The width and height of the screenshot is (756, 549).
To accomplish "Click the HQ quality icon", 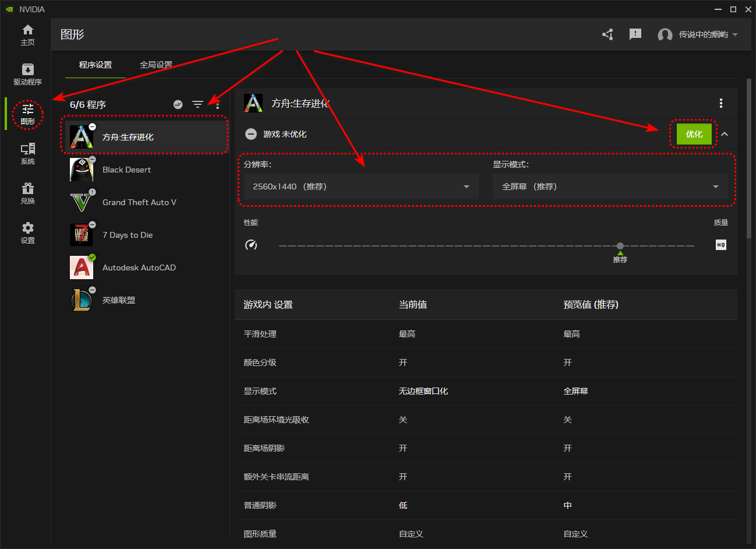I will tap(721, 245).
